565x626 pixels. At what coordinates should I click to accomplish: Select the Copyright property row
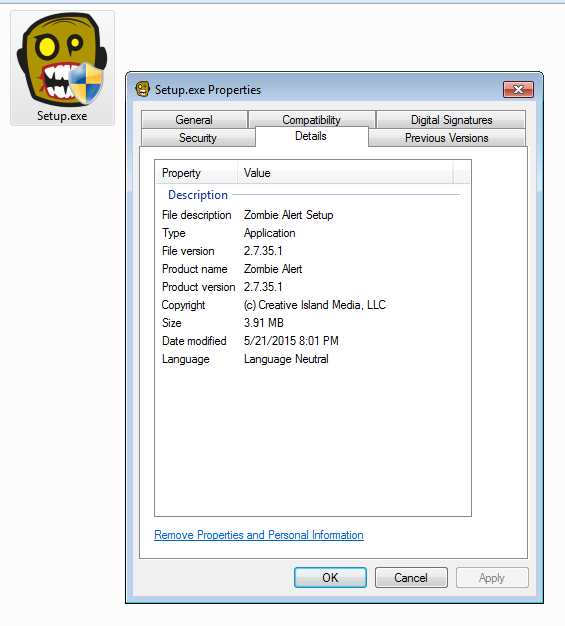click(313, 305)
